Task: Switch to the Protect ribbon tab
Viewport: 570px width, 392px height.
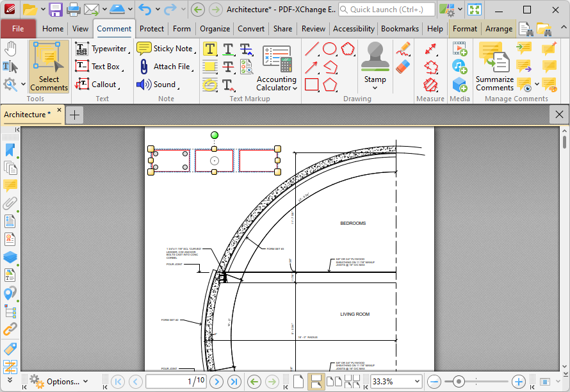Action: 152,29
